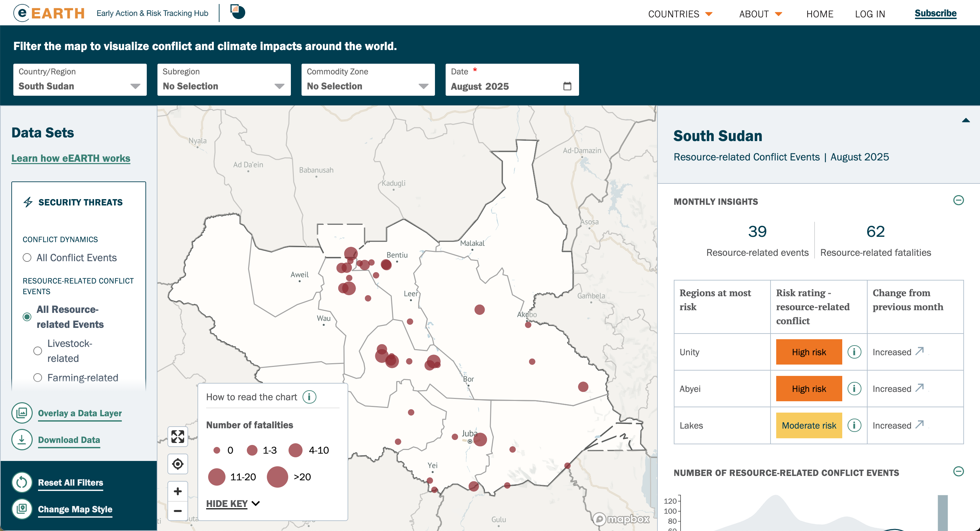Open the ABOUT menu
Image resolution: width=980 pixels, height=531 pixels.
760,14
